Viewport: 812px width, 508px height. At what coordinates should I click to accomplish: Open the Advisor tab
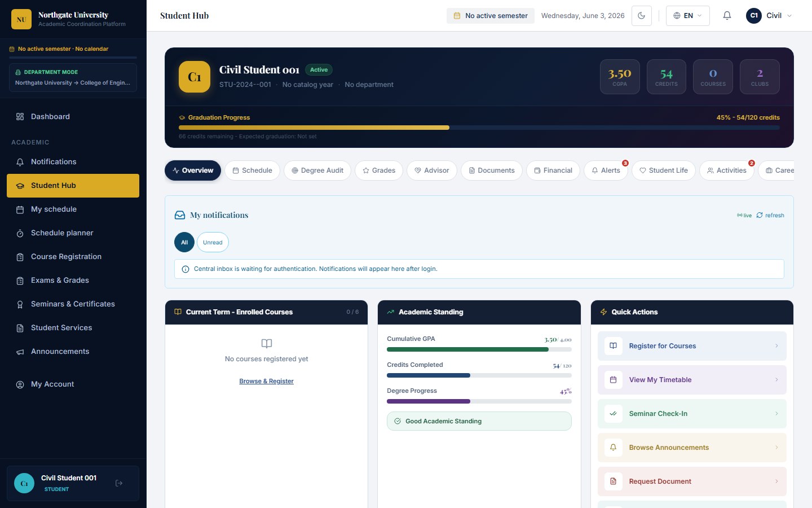(432, 170)
